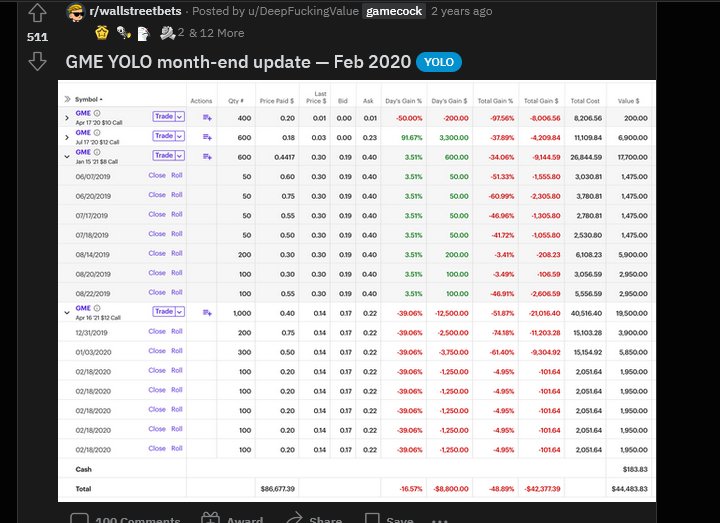Downvote the GME YOLO post

point(37,61)
